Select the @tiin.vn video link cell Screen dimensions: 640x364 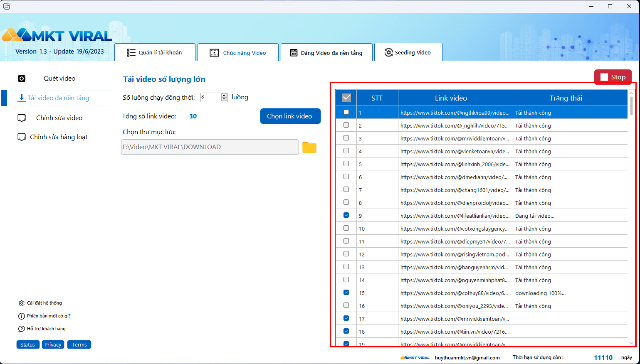(x=455, y=332)
